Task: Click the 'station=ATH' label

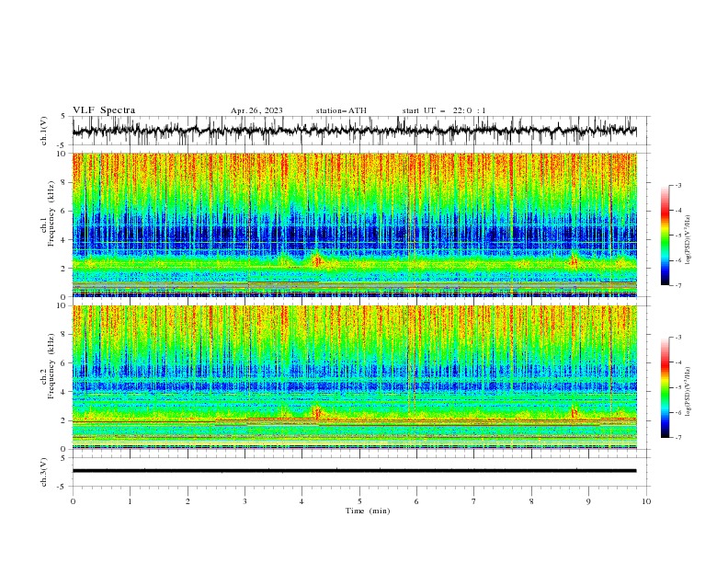Action: coord(341,110)
